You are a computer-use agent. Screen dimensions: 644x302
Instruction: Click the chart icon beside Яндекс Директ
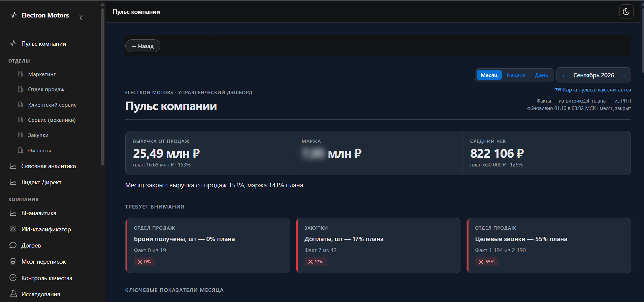coord(13,182)
